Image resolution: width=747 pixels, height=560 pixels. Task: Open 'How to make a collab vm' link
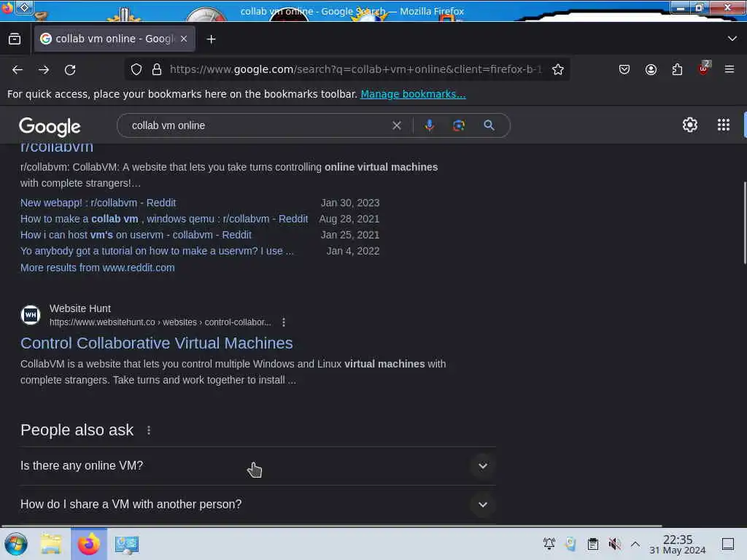[164, 219]
